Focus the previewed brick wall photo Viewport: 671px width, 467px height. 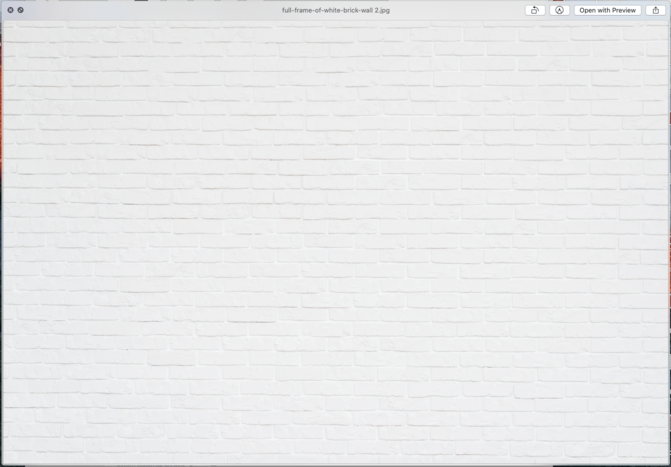click(335, 240)
